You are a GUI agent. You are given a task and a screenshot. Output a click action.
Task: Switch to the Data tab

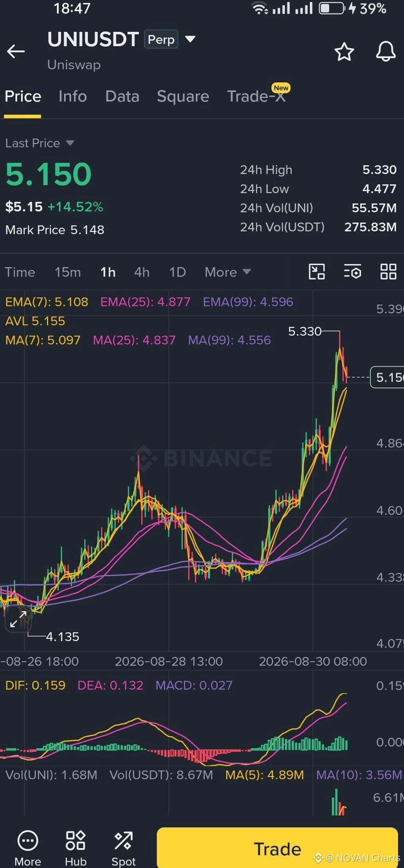point(122,96)
